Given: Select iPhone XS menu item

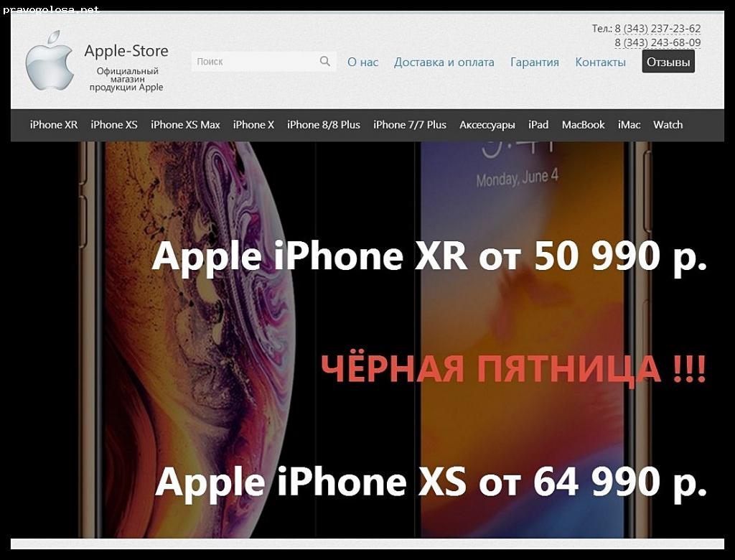Looking at the screenshot, I should coord(114,125).
